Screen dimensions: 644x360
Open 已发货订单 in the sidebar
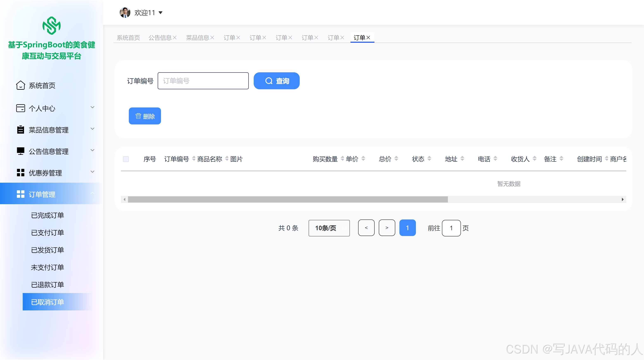coord(47,250)
